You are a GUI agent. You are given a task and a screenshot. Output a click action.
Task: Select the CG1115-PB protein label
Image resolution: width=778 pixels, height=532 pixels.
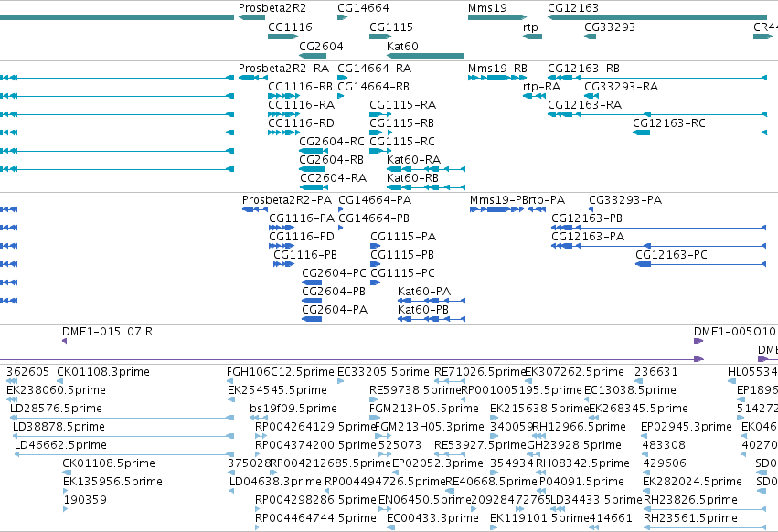402,255
